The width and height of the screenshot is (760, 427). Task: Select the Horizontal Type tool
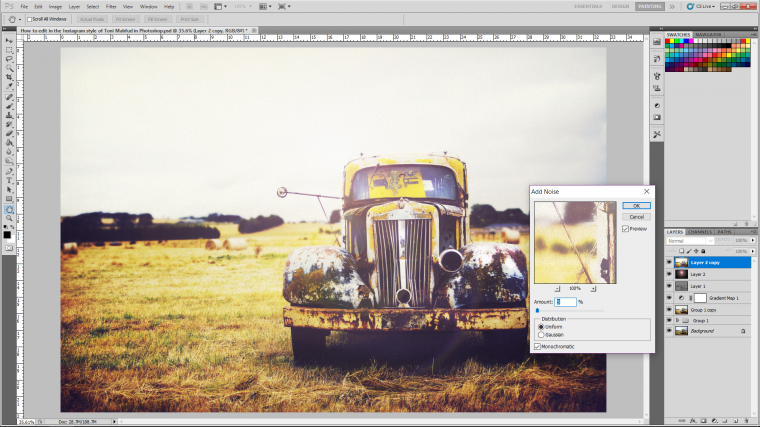click(x=9, y=181)
